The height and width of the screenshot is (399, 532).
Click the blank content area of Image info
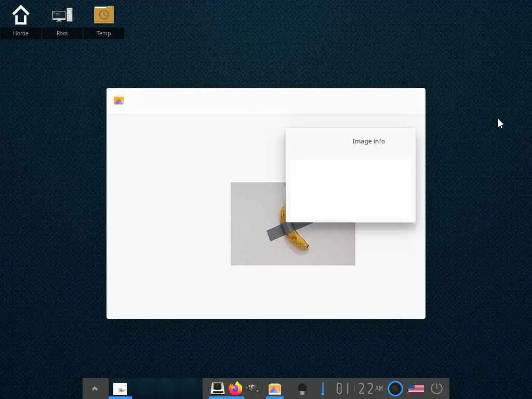click(351, 189)
